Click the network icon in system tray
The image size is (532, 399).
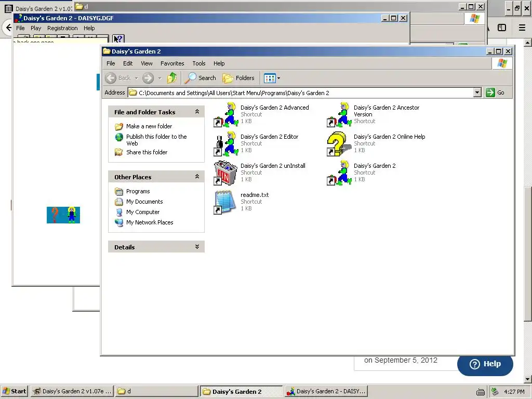click(495, 392)
